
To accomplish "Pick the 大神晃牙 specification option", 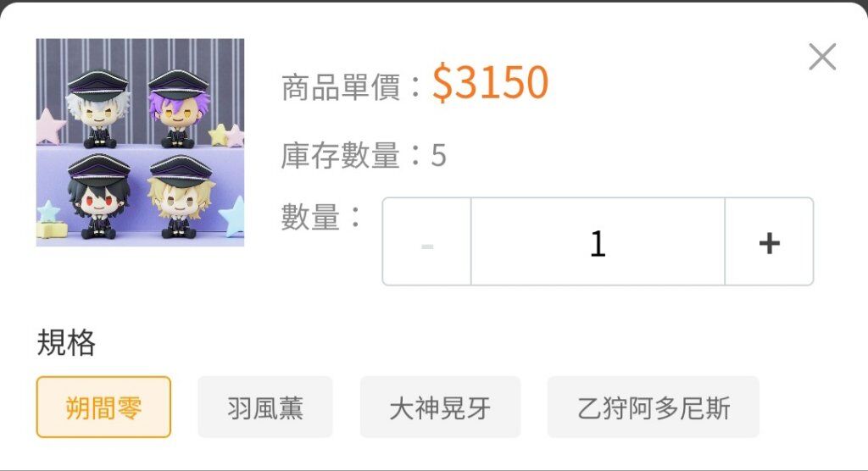I will point(440,407).
